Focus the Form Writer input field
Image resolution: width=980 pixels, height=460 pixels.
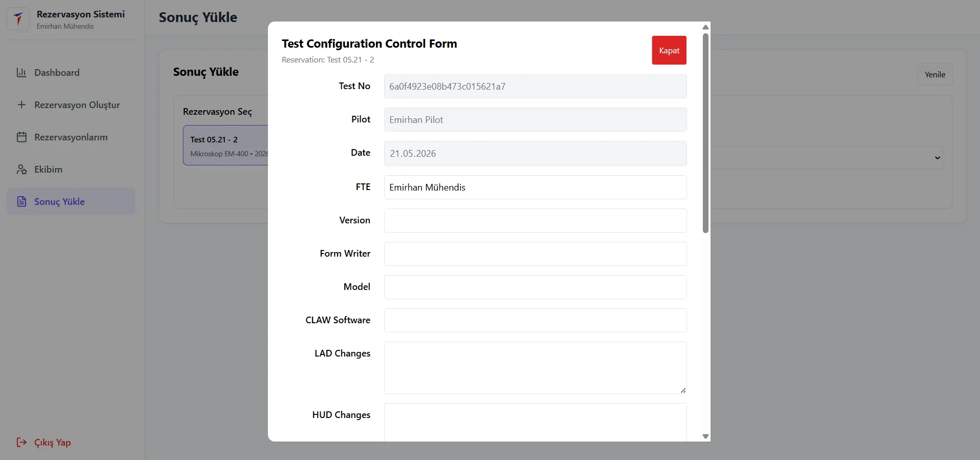[x=535, y=254]
